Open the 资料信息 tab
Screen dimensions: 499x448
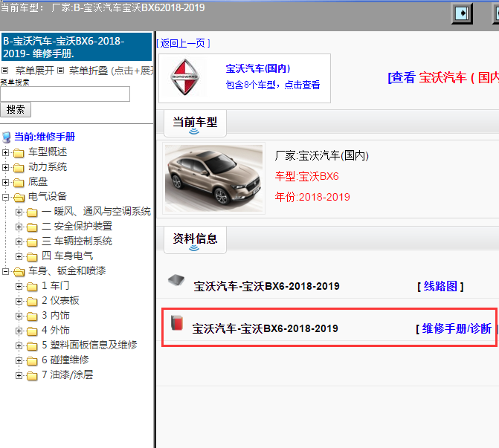coord(195,240)
